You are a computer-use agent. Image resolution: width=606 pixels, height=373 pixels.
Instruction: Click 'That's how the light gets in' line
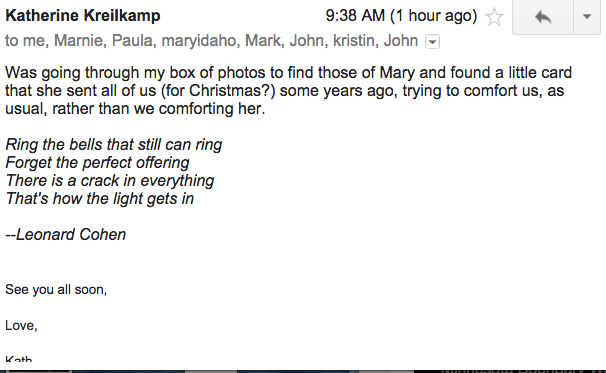(x=100, y=199)
